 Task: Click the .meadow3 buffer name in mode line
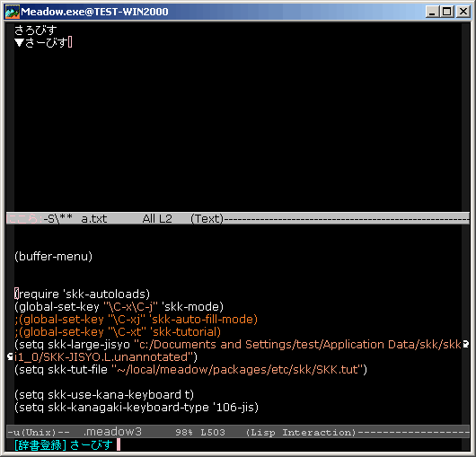click(112, 432)
